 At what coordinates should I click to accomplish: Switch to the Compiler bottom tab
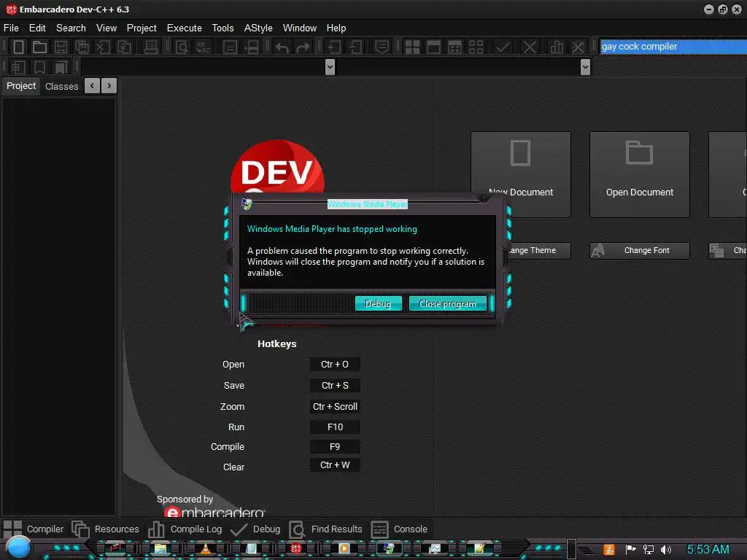pyautogui.click(x=34, y=529)
